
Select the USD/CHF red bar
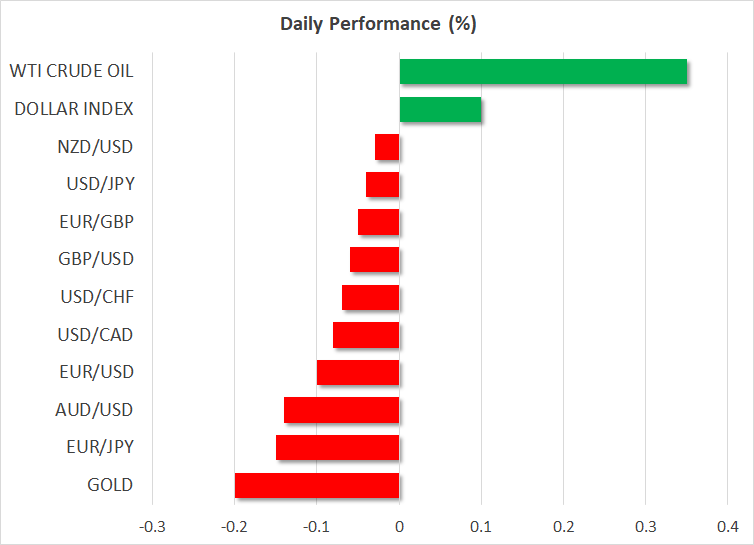coord(371,297)
